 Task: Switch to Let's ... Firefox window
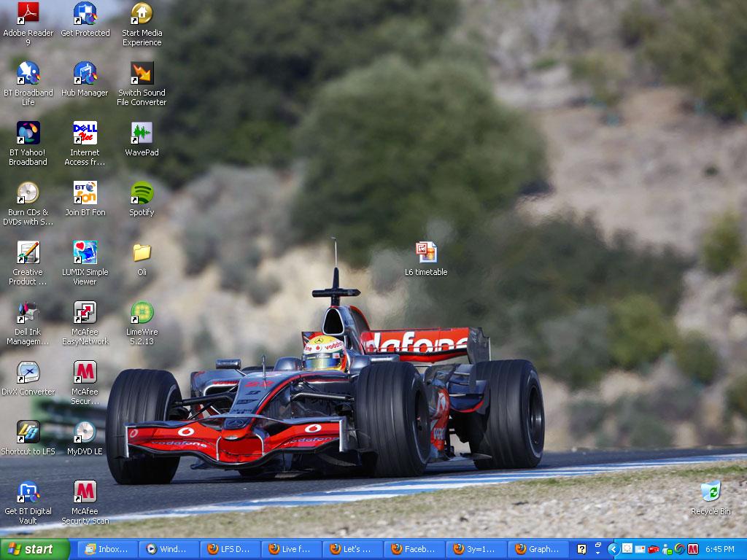(x=353, y=549)
